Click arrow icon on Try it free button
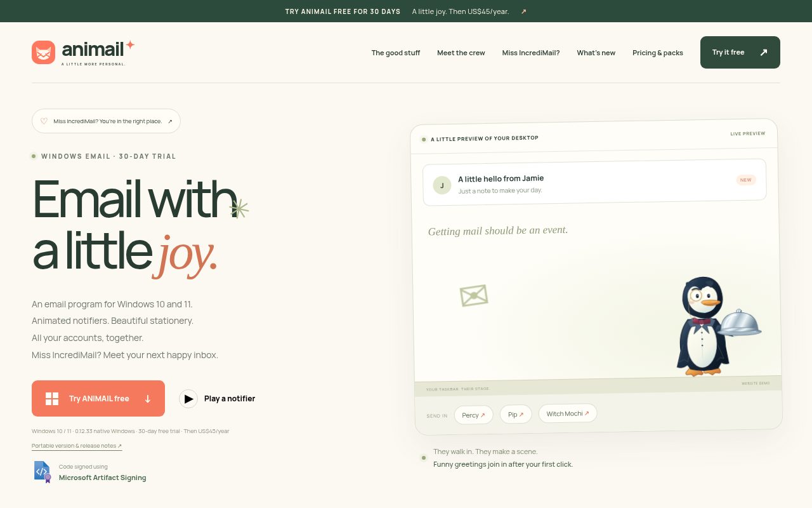This screenshot has width=812, height=508. tap(764, 52)
